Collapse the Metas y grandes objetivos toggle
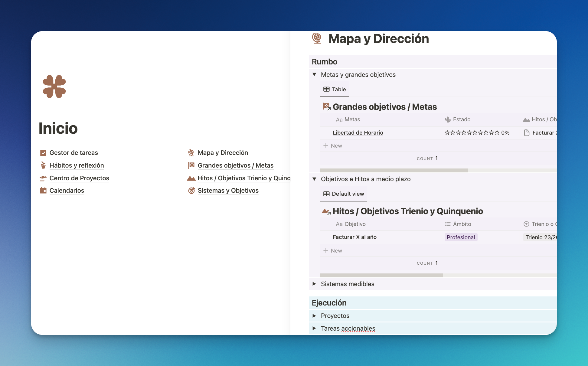The width and height of the screenshot is (588, 366). [314, 74]
